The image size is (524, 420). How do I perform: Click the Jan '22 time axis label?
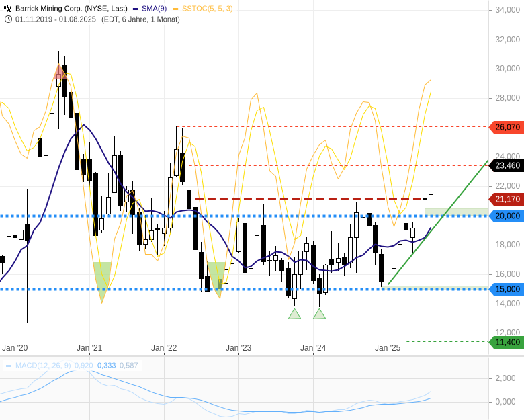click(x=164, y=348)
